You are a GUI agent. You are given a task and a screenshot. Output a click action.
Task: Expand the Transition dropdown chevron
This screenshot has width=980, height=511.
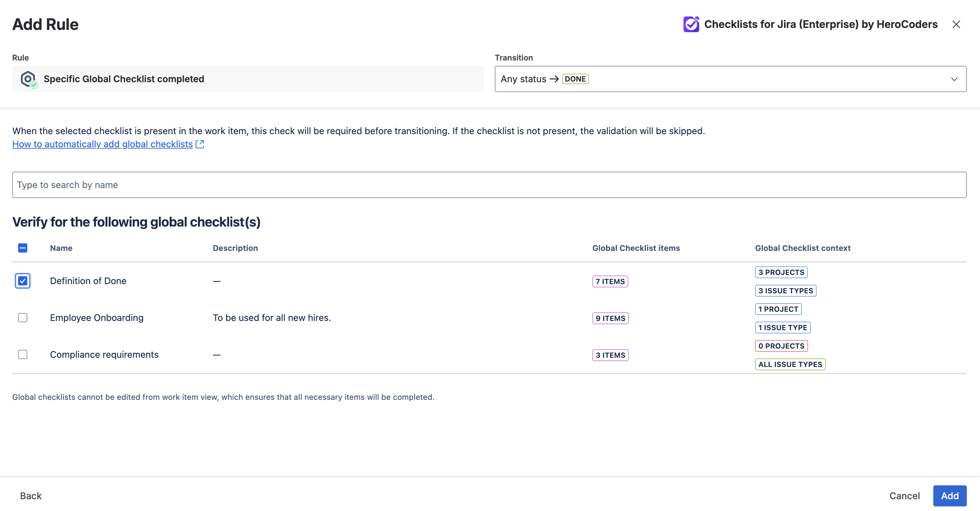[x=954, y=79]
